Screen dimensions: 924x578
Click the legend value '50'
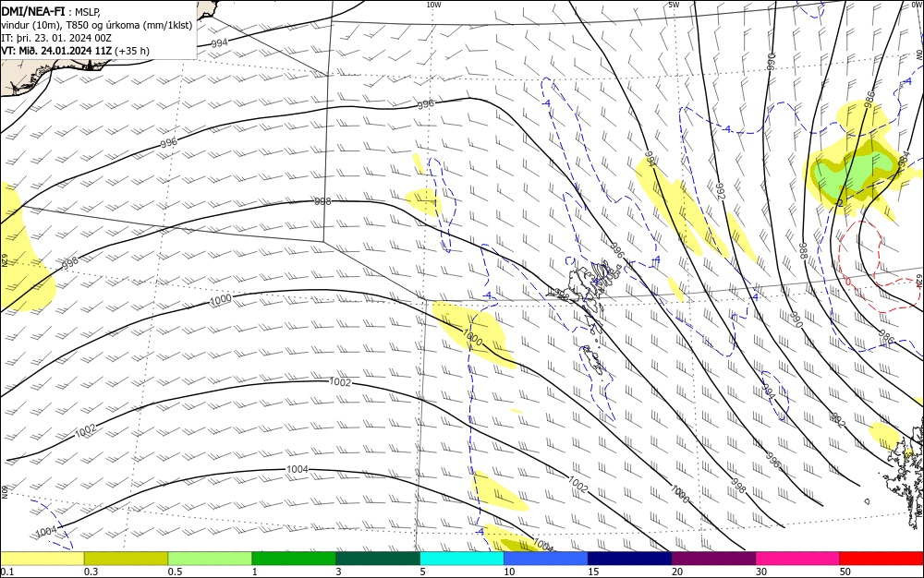(x=845, y=572)
